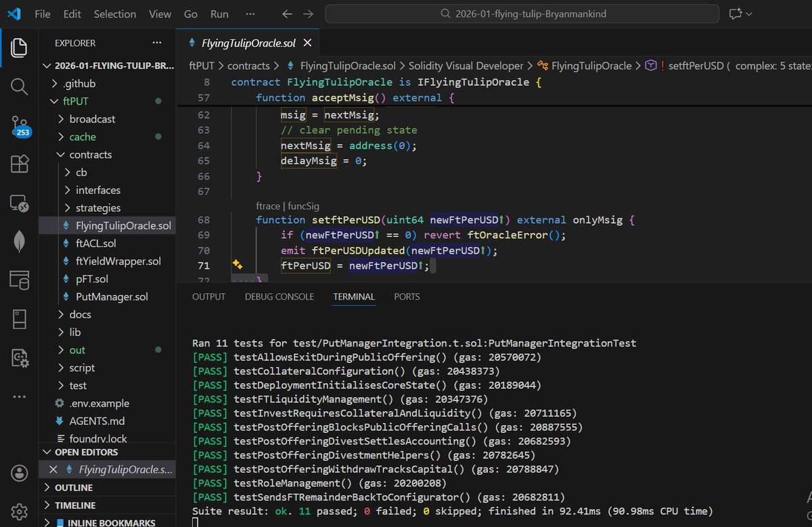Open the View menu
The width and height of the screenshot is (812, 527).
pyautogui.click(x=160, y=14)
